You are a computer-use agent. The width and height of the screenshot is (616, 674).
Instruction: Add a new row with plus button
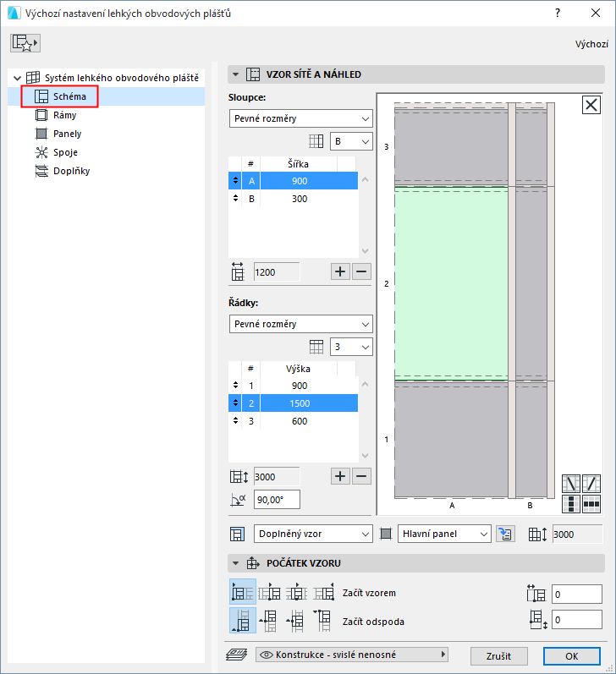340,476
